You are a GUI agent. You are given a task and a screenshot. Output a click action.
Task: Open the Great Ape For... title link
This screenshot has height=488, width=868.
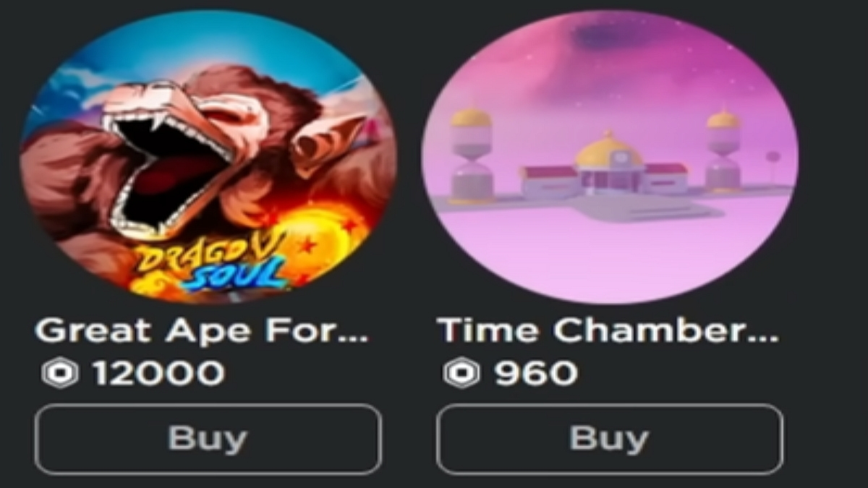coord(202,330)
